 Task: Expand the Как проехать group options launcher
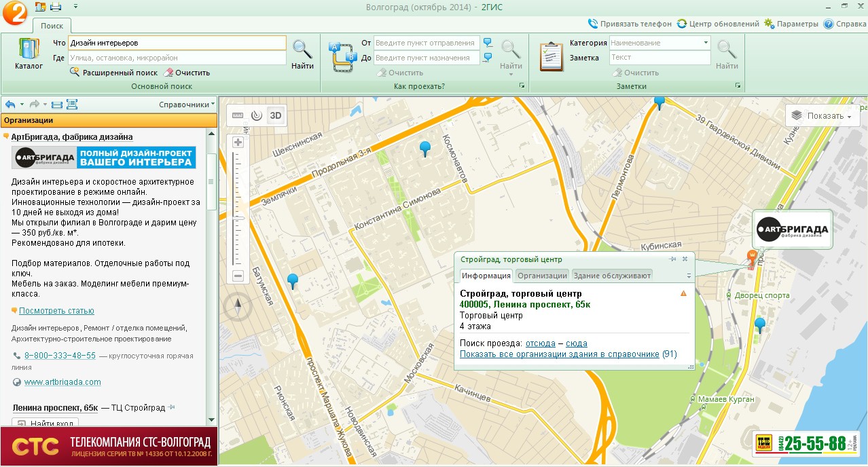(522, 86)
